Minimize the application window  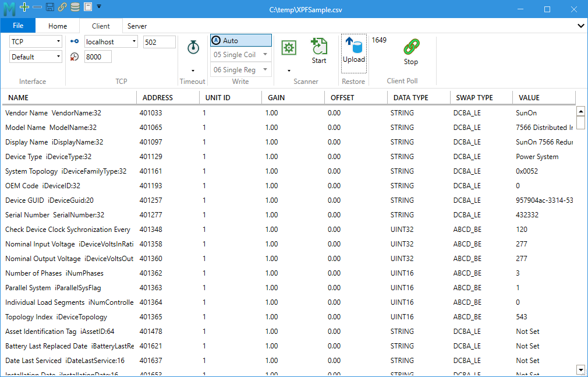[520, 9]
